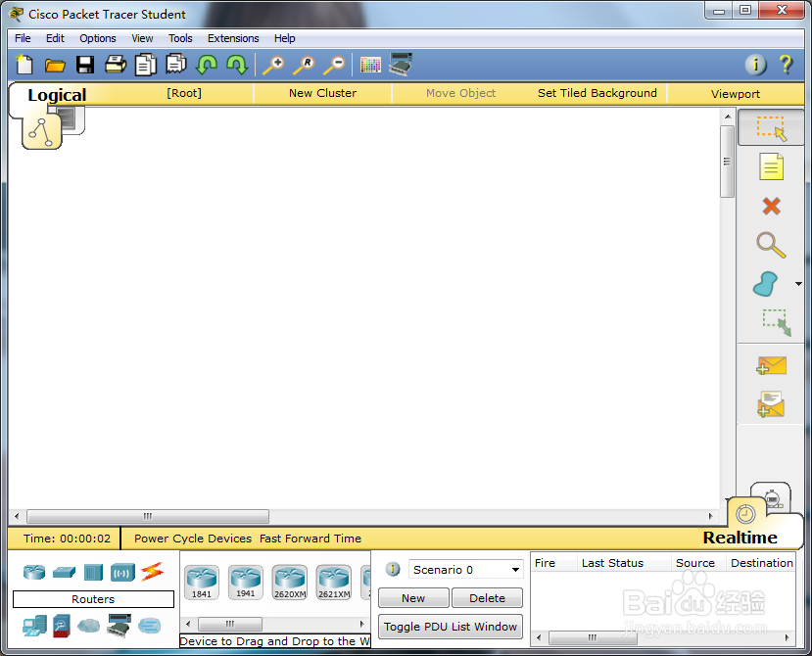Click the Redo green arrow icon
The width and height of the screenshot is (812, 656).
237,66
